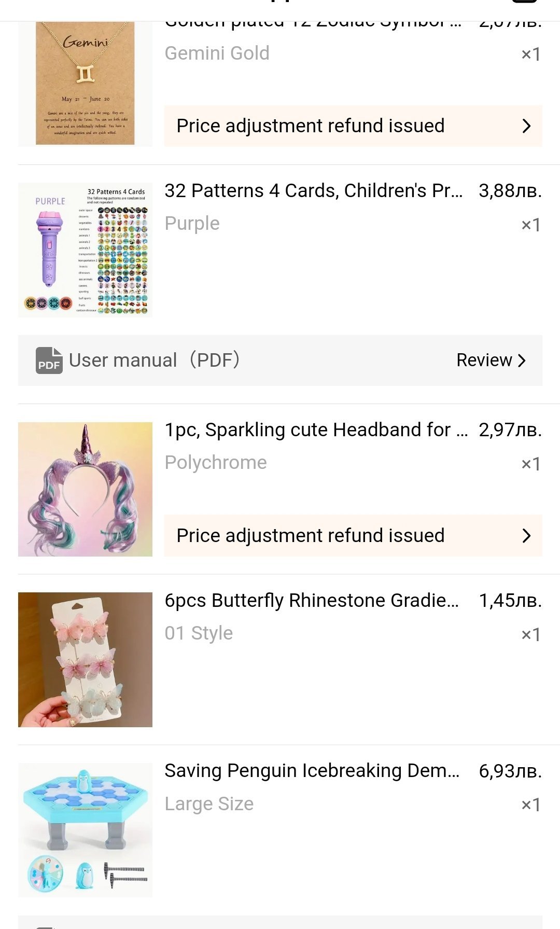Tap Price adjustment refund issued under the necklace

point(310,126)
